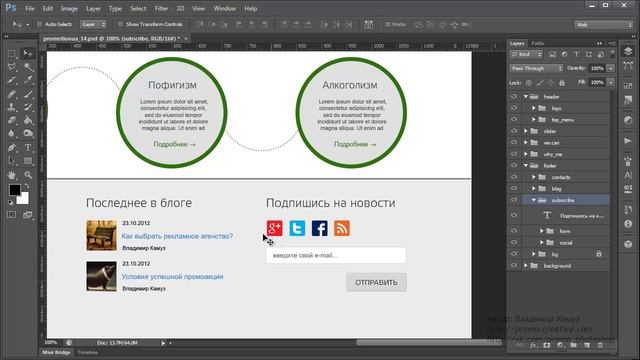
Task: Open the Character panel icon
Action: (x=628, y=175)
